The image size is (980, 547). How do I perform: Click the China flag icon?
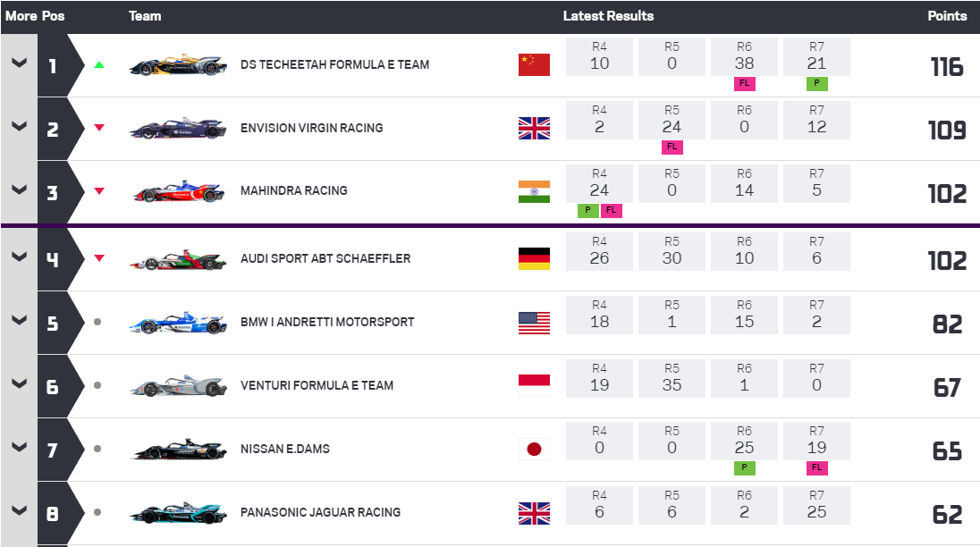tap(534, 64)
